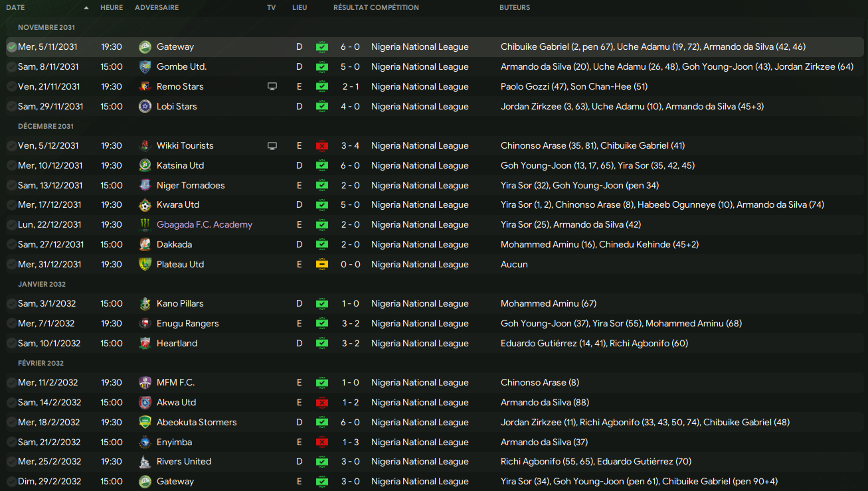This screenshot has width=868, height=491.
Task: Sort by the ADVERSAIRE column header
Action: (157, 8)
